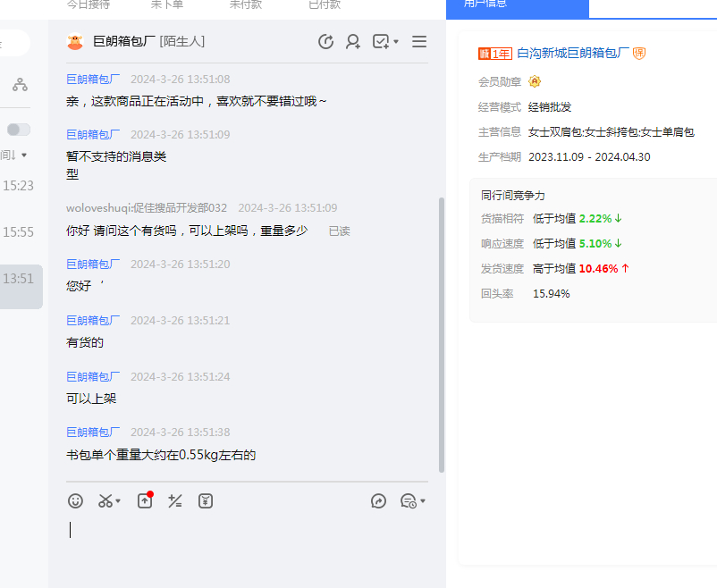Open the emoji picker in chat toolbar
717x588 pixels.
tap(75, 501)
